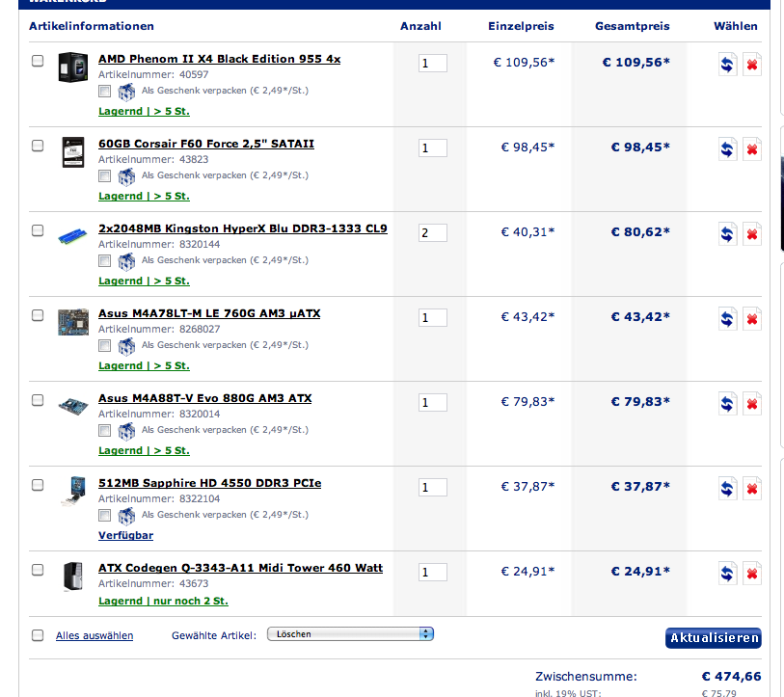Enable gift wrap for Sapphire HD 4550
Screen dimensions: 784x697
pos(104,515)
